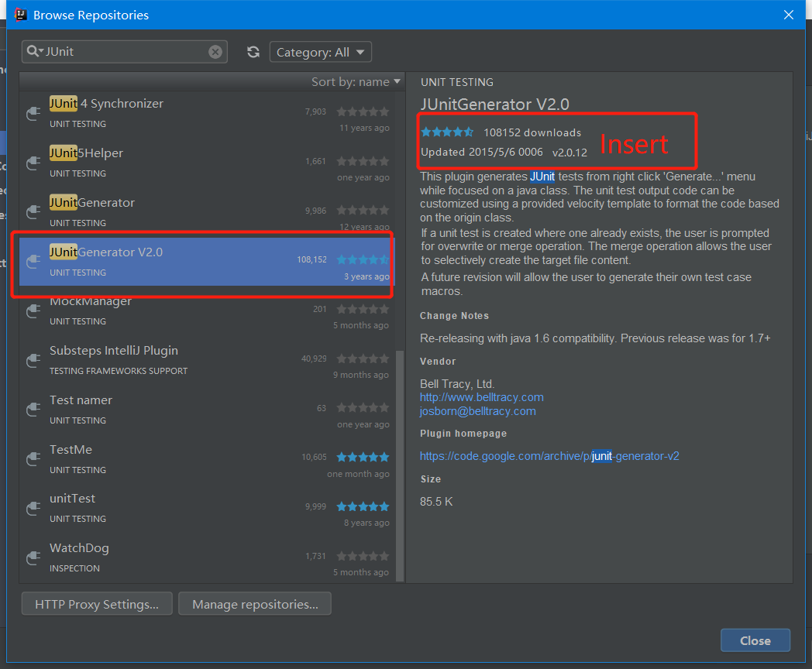Click the 108,152 downloads count in list
Image resolution: width=812 pixels, height=669 pixels.
[311, 259]
